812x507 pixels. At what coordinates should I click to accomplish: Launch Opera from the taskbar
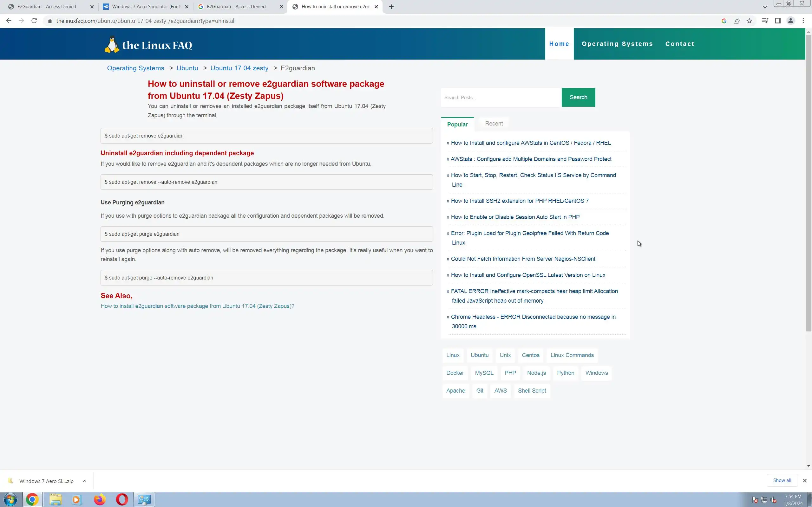122,500
